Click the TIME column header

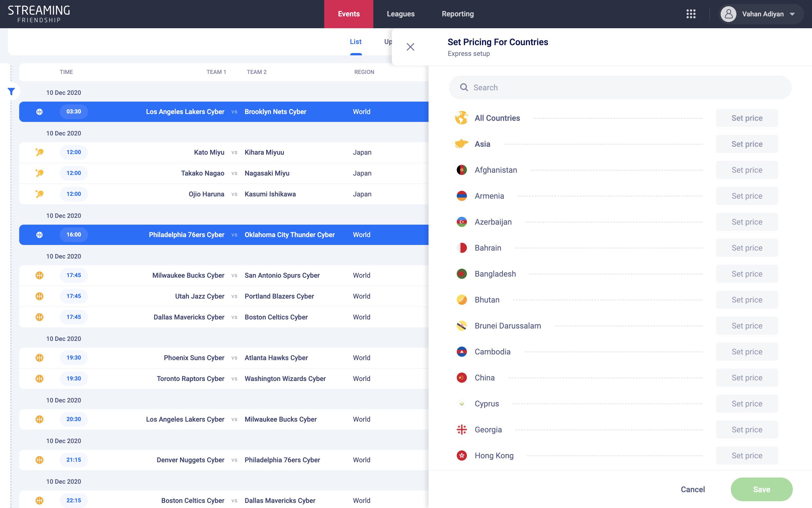click(x=66, y=72)
